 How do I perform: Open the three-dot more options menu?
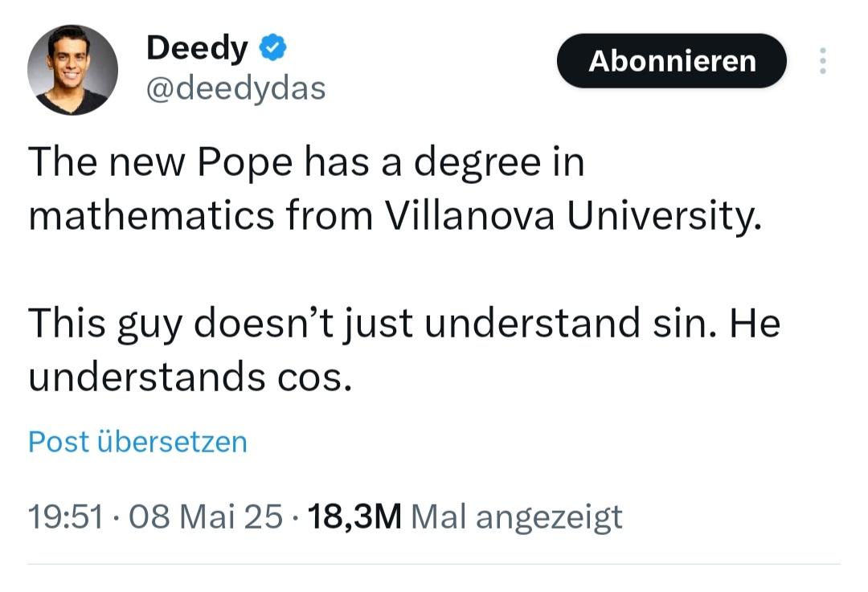[x=823, y=60]
